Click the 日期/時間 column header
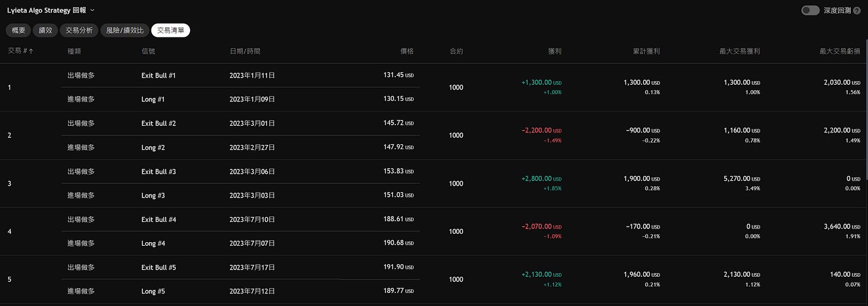The image size is (868, 306). [245, 51]
